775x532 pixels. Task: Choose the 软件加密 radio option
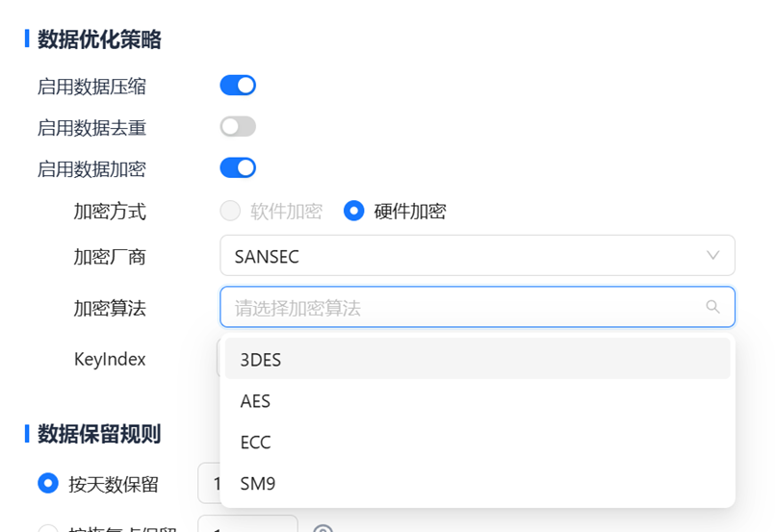tap(231, 211)
